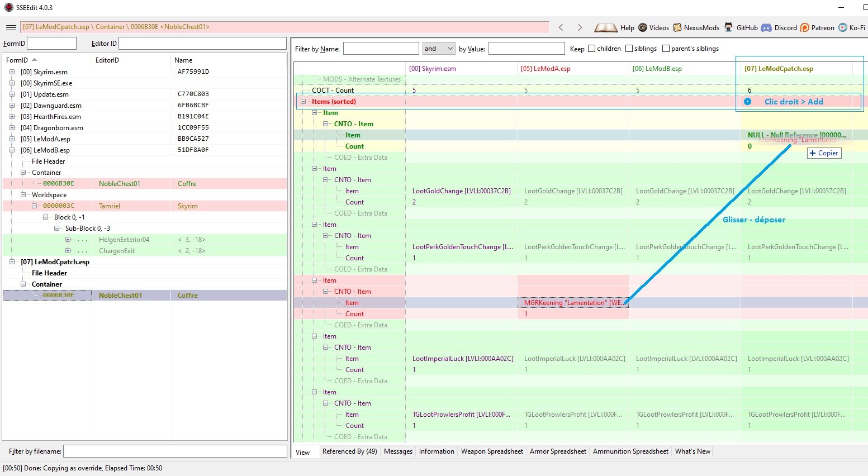Click Filter by filename field
Image resolution: width=868 pixels, height=476 pixels.
click(x=175, y=451)
